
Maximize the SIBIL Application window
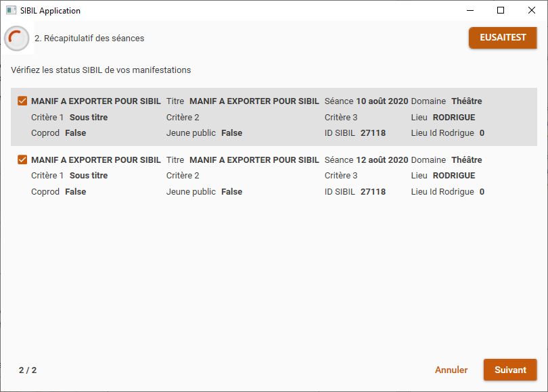click(x=501, y=10)
